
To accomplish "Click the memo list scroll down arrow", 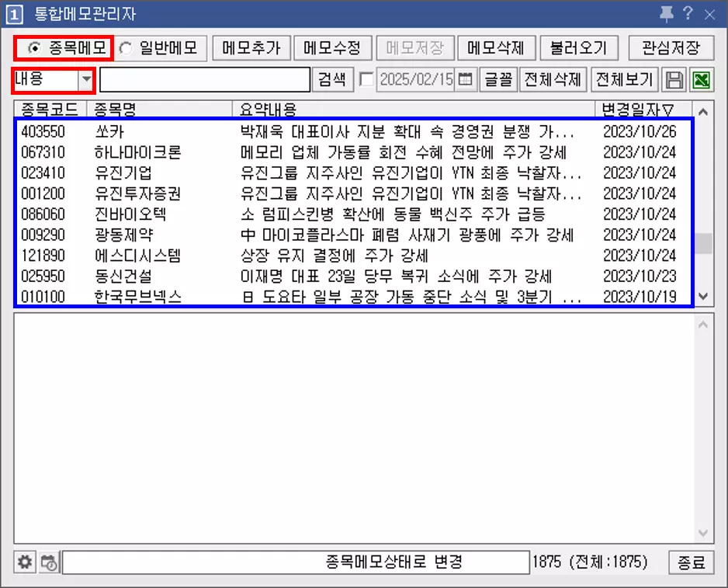I will pos(703,296).
